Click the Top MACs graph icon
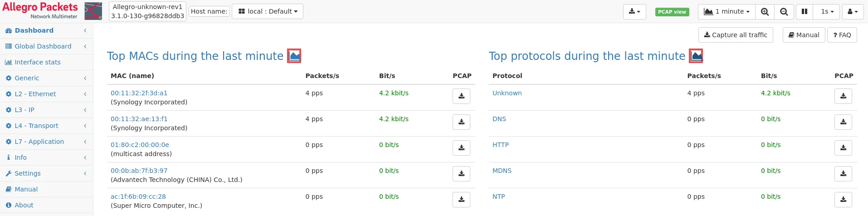This screenshot has height=216, width=868. pos(294,56)
